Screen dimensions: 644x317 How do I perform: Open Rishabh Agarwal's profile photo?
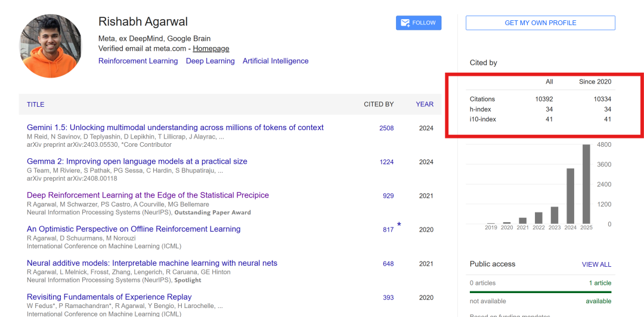[50, 46]
